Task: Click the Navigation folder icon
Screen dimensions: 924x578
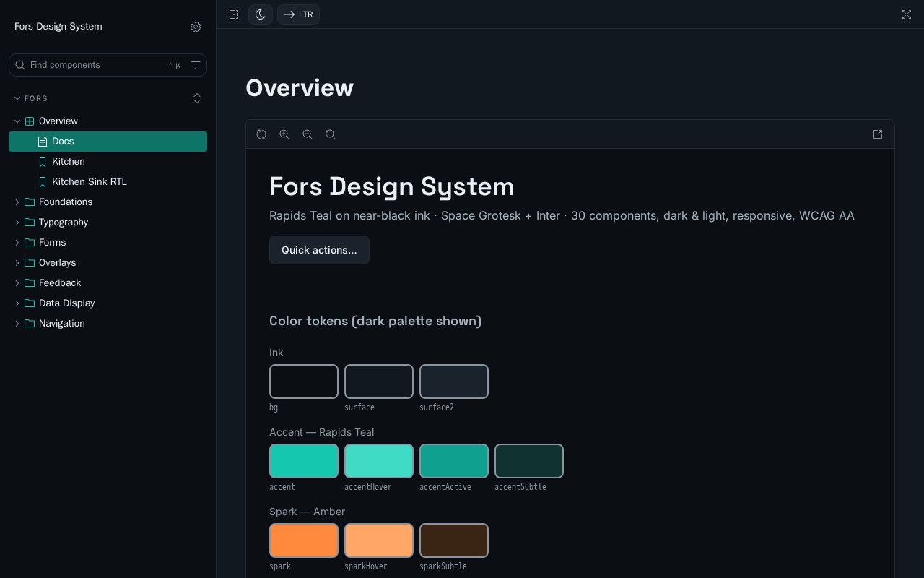Action: click(30, 324)
